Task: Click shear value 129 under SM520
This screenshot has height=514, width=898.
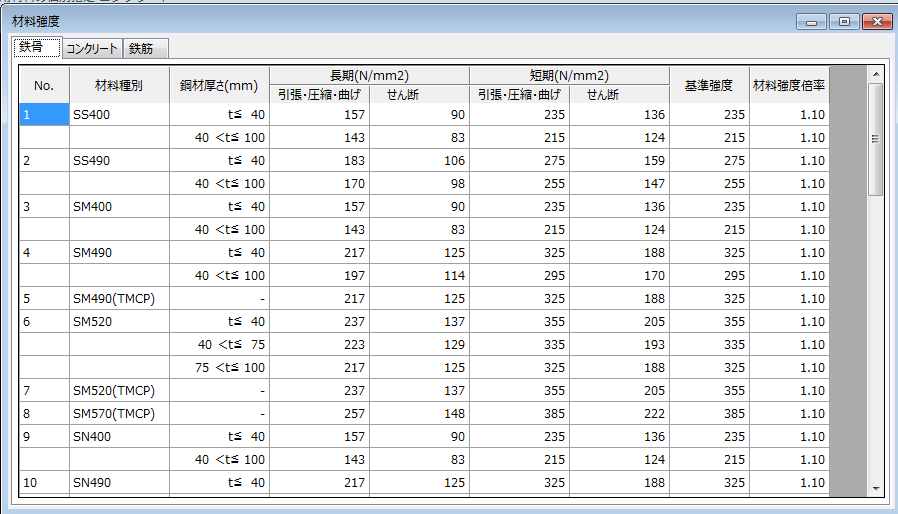Action: tap(419, 344)
